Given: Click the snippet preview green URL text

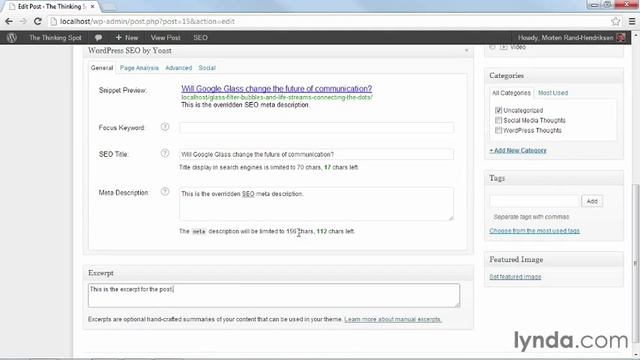Looking at the screenshot, I should click(x=277, y=98).
